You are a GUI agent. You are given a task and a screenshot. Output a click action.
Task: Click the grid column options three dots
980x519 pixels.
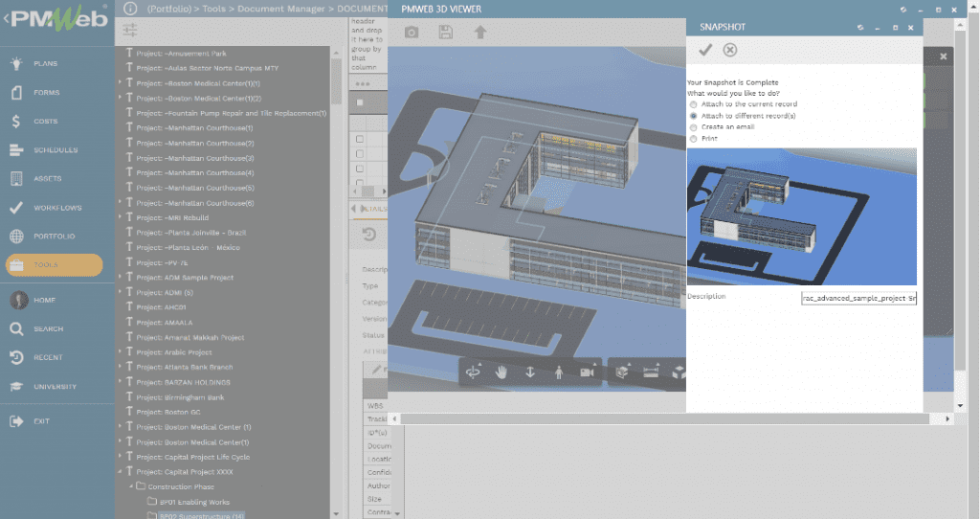coord(363,84)
